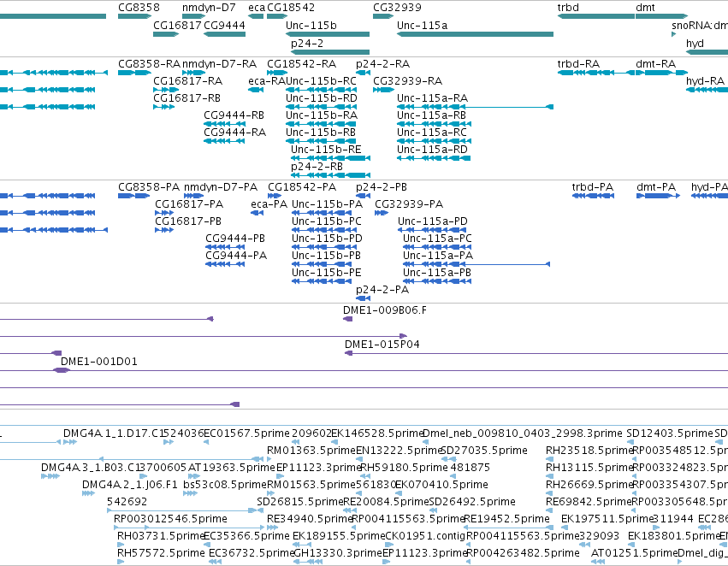Click the p24-2-RA transcript label
This screenshot has width=728, height=566.
[x=382, y=63]
